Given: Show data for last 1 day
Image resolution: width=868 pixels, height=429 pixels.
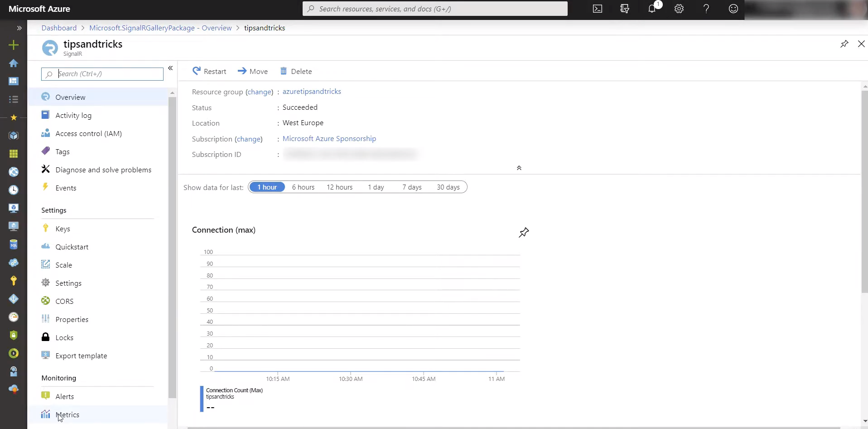Looking at the screenshot, I should (376, 187).
